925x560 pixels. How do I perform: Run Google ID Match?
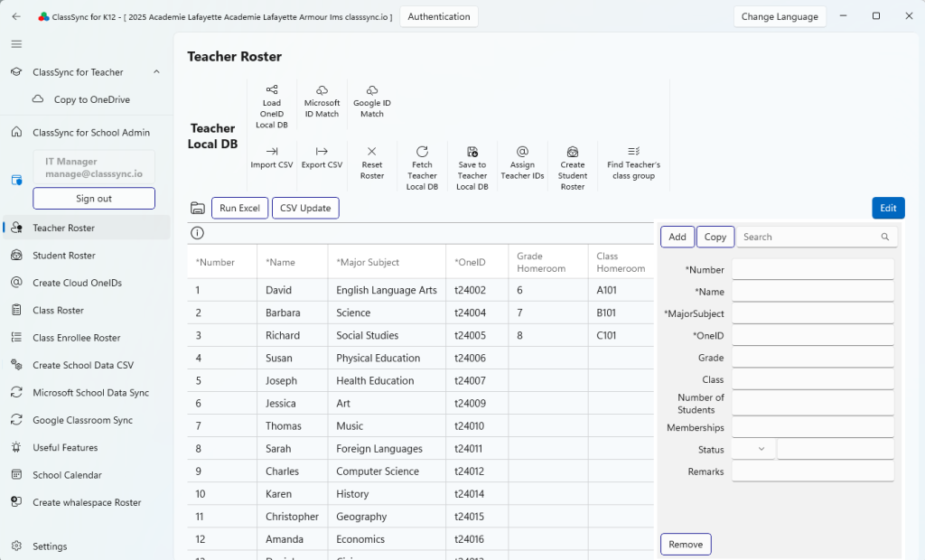coord(371,101)
